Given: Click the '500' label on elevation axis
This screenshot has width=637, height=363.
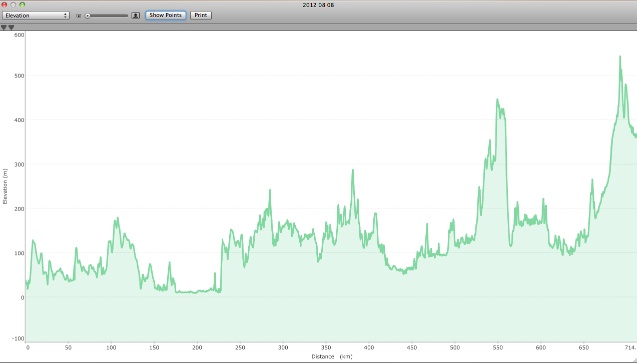Looking at the screenshot, I should [19, 76].
